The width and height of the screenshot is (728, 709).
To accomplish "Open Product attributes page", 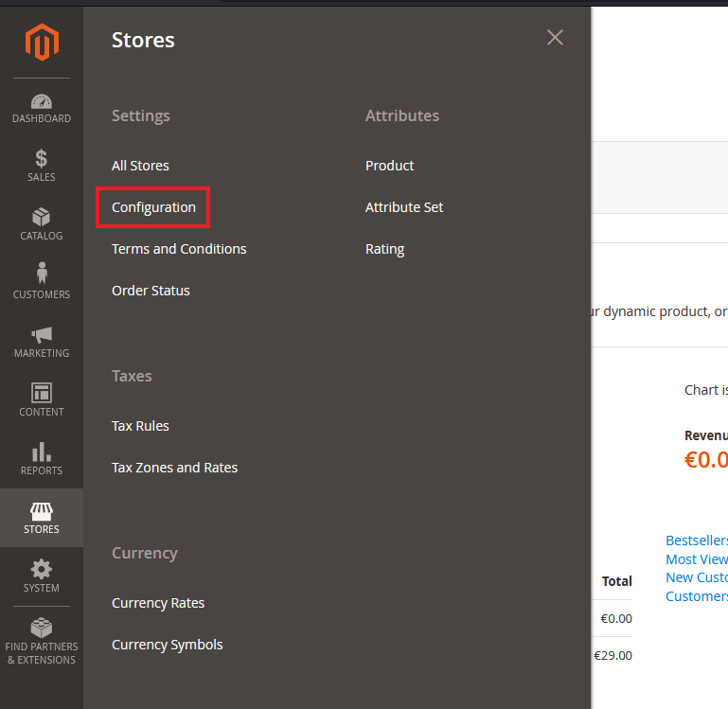I will click(389, 166).
